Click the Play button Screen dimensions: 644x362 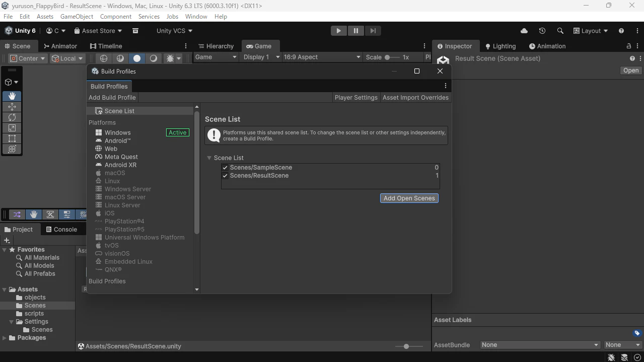pyautogui.click(x=338, y=31)
